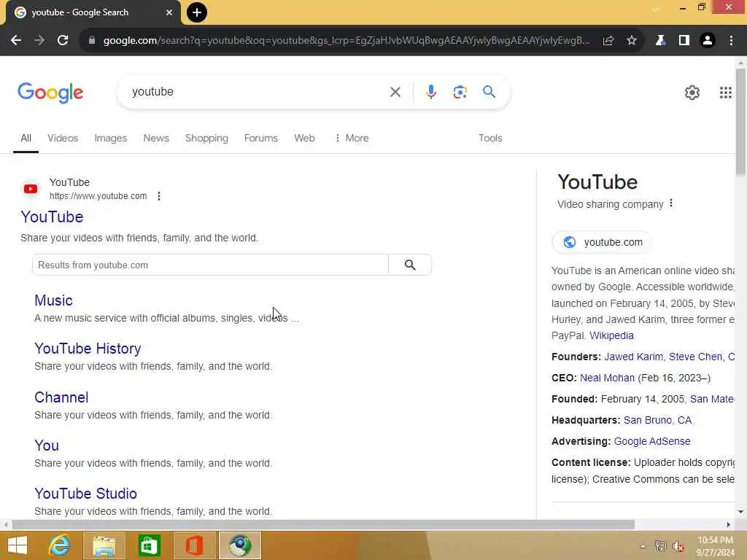Open the Chrome profile avatar icon
The height and width of the screenshot is (560, 747).
(x=708, y=41)
